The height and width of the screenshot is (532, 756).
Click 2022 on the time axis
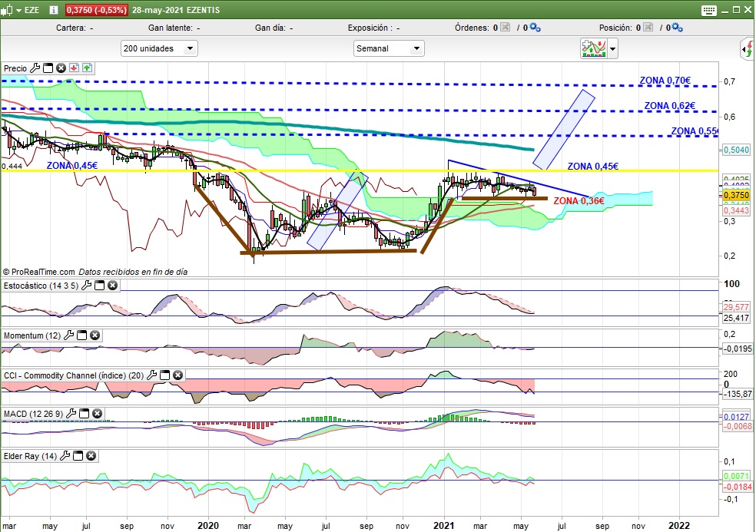679,525
